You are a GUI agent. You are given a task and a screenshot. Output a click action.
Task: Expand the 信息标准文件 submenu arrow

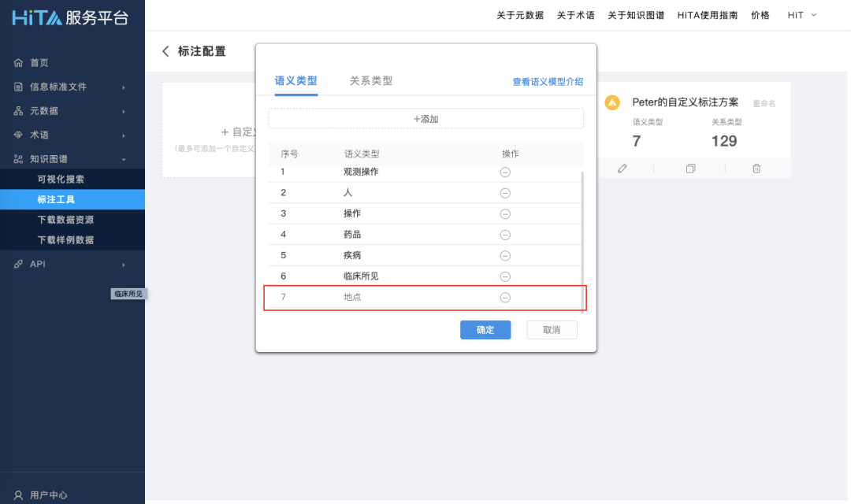(x=124, y=87)
